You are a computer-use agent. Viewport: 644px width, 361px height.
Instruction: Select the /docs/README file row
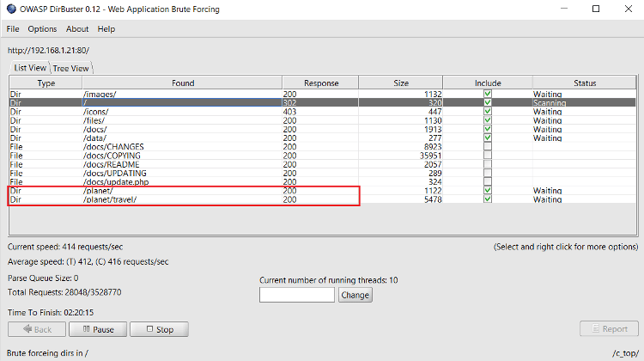point(112,164)
